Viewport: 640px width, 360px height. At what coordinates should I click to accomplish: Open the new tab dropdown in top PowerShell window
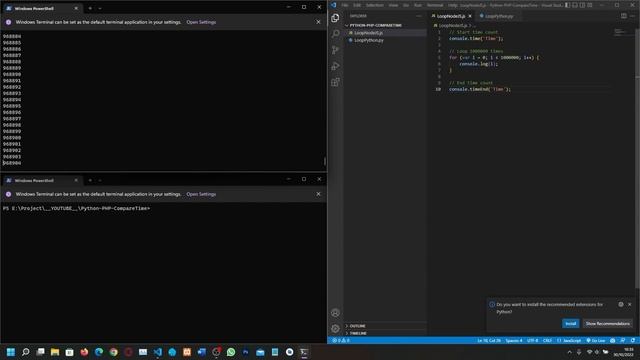[x=100, y=8]
